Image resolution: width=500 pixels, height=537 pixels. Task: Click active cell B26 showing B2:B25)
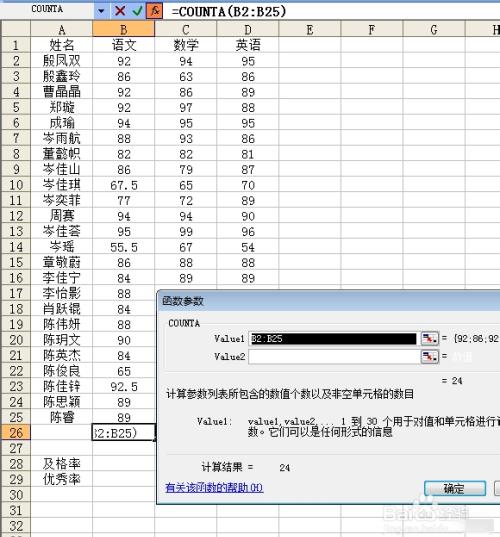point(124,433)
